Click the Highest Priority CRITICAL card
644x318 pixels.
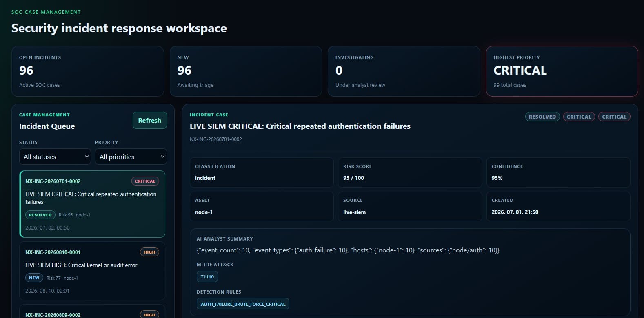click(562, 71)
